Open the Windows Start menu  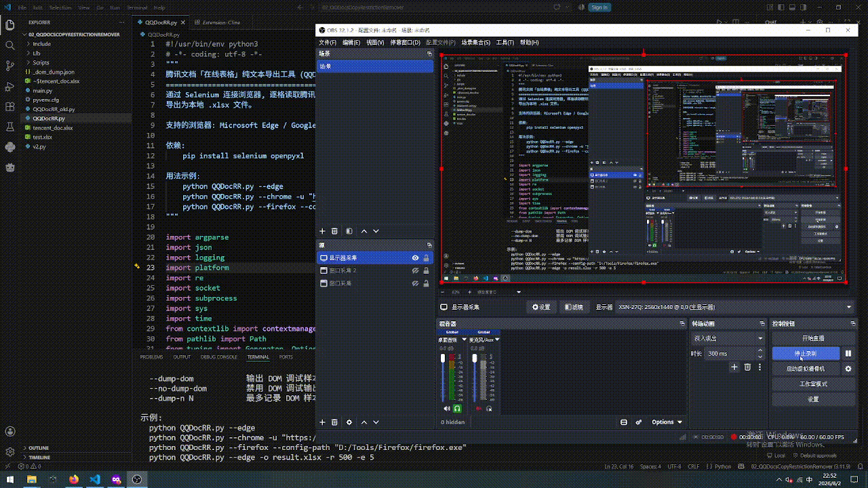(10, 479)
